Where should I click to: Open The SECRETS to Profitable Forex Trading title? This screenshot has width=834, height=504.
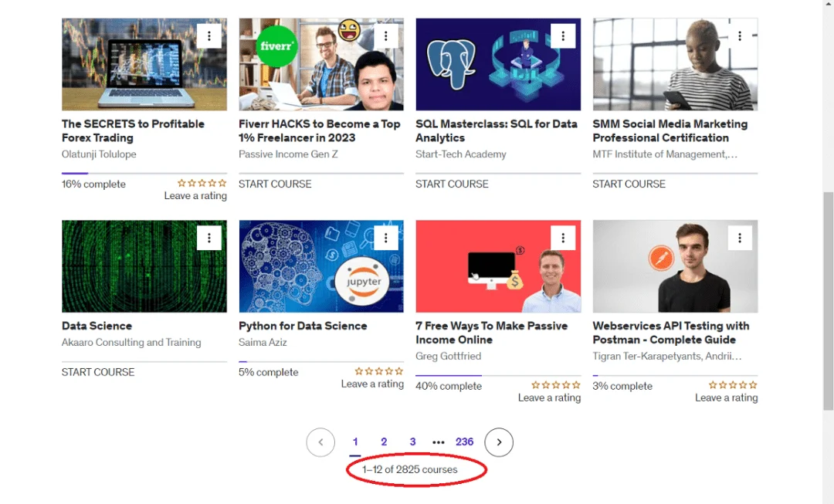133,130
